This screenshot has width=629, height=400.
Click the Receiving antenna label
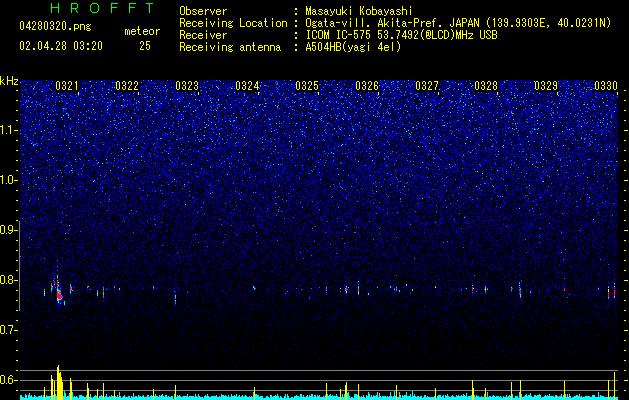point(230,47)
